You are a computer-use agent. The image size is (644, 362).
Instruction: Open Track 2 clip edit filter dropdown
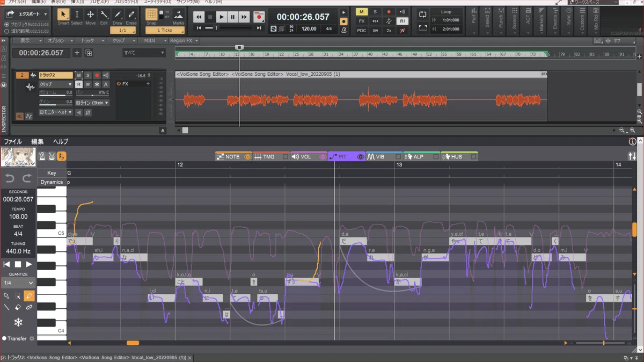click(x=55, y=84)
